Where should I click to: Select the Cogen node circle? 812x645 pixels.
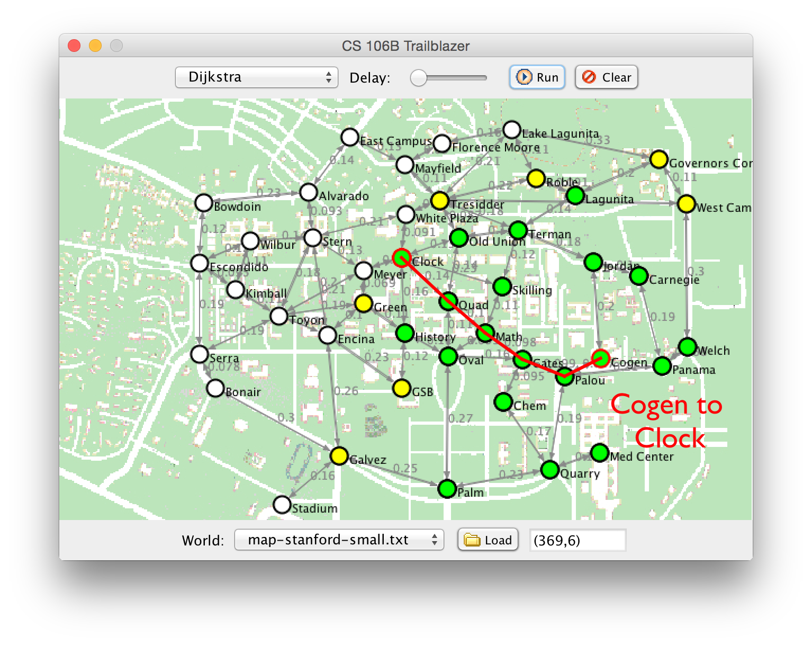coord(600,359)
